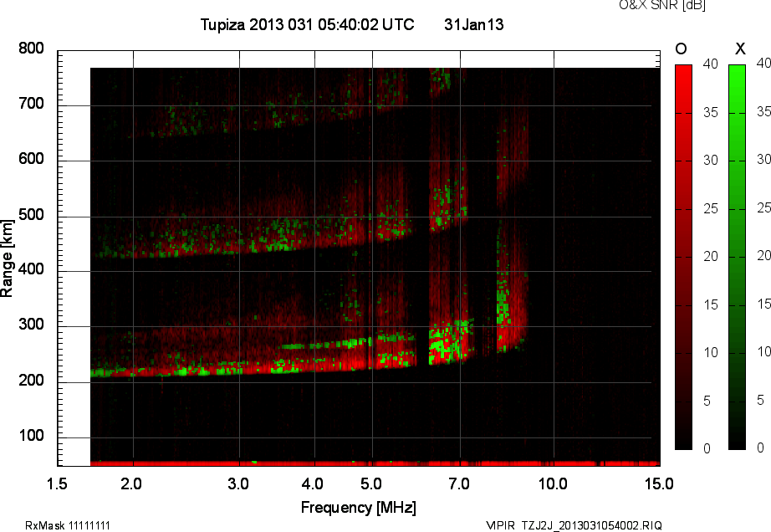Image resolution: width=771 pixels, height=532 pixels.
Task: Click the green X mode color bar
Action: [737, 256]
